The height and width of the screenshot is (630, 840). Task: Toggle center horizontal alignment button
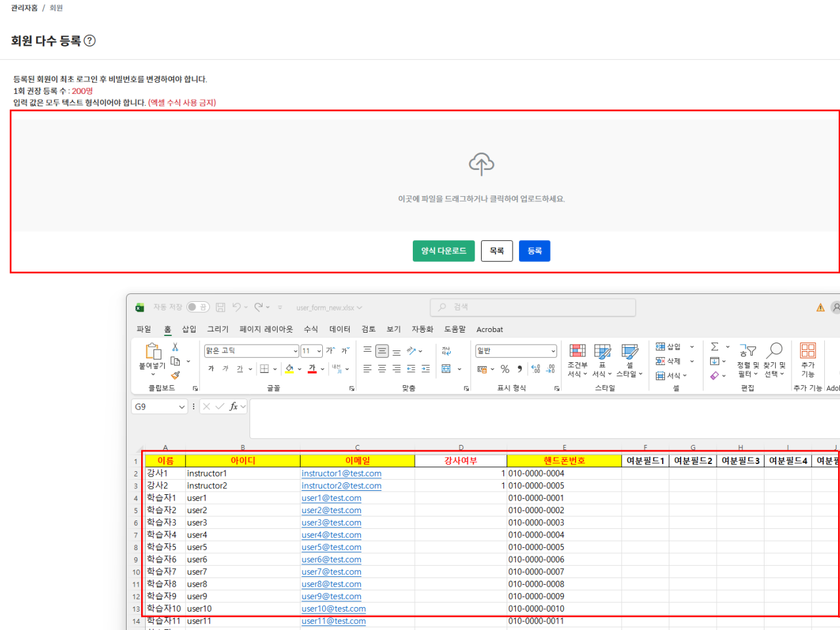(382, 369)
